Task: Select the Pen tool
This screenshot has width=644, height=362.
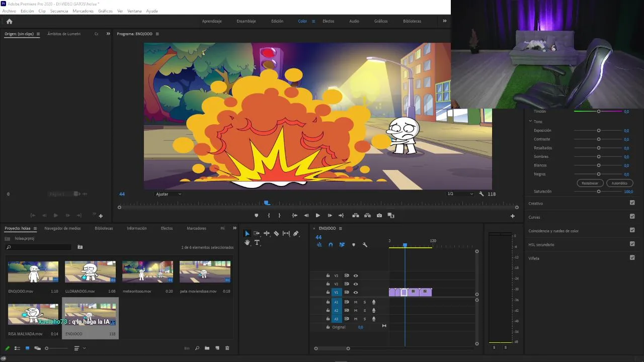Action: [296, 233]
